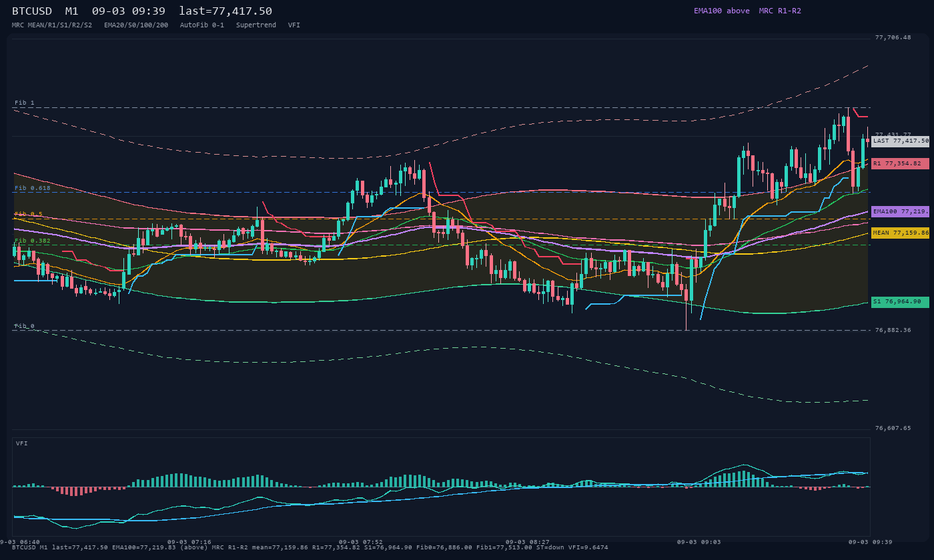Click the 09-03 07:16 time axis label
Image resolution: width=934 pixels, height=560 pixels.
tap(189, 542)
